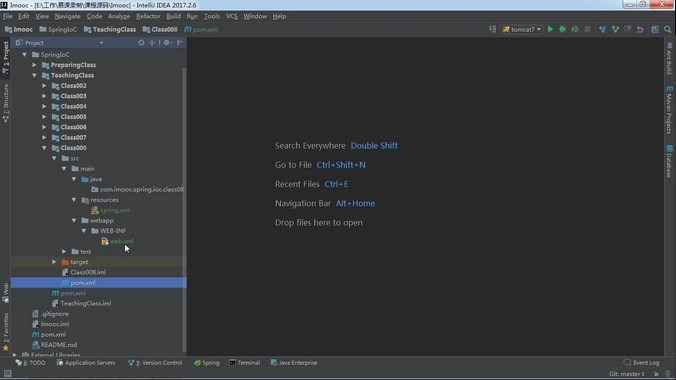Viewport: 676px width, 380px height.
Task: Update project via VCS update icon
Action: (603, 29)
